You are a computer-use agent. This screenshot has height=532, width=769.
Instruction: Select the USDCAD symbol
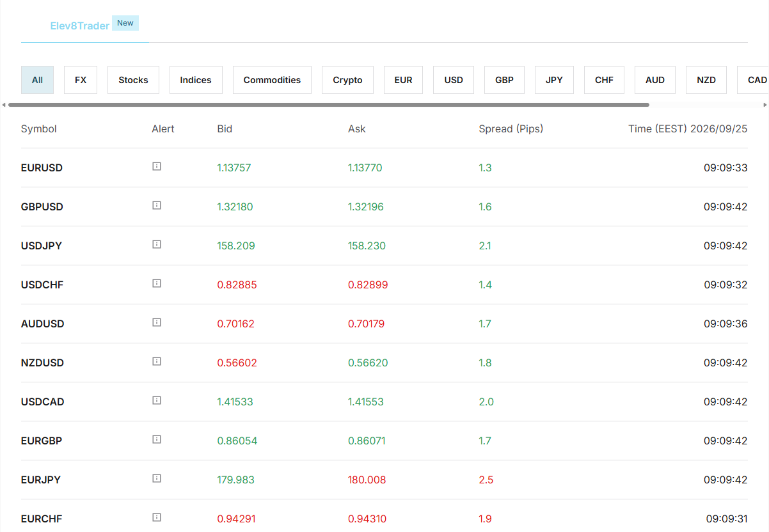[43, 402]
